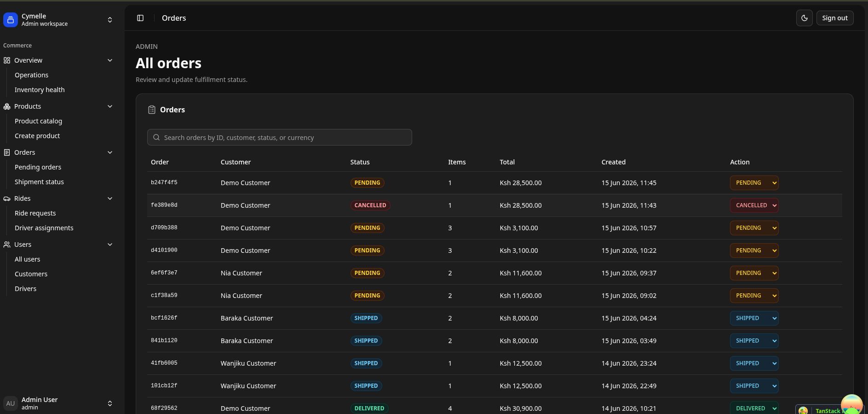Image resolution: width=868 pixels, height=414 pixels.
Task: Open CANCELLED action dropdown for order fe389e8d
Action: [754, 205]
